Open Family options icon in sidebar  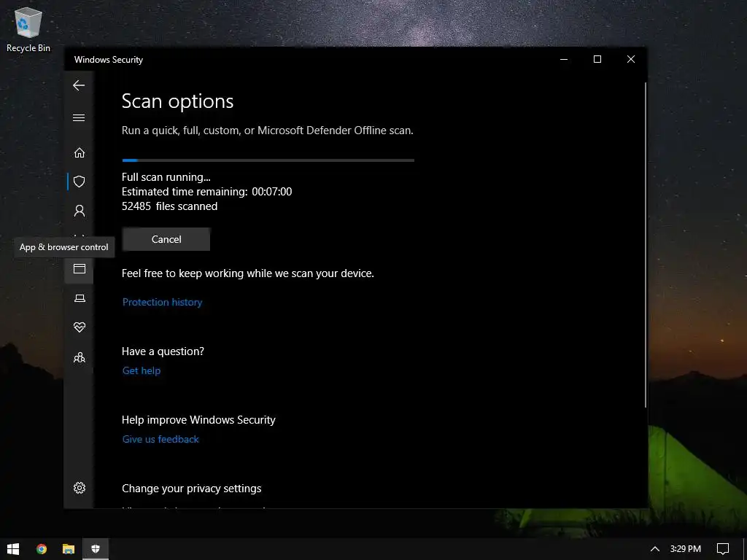[x=80, y=357]
